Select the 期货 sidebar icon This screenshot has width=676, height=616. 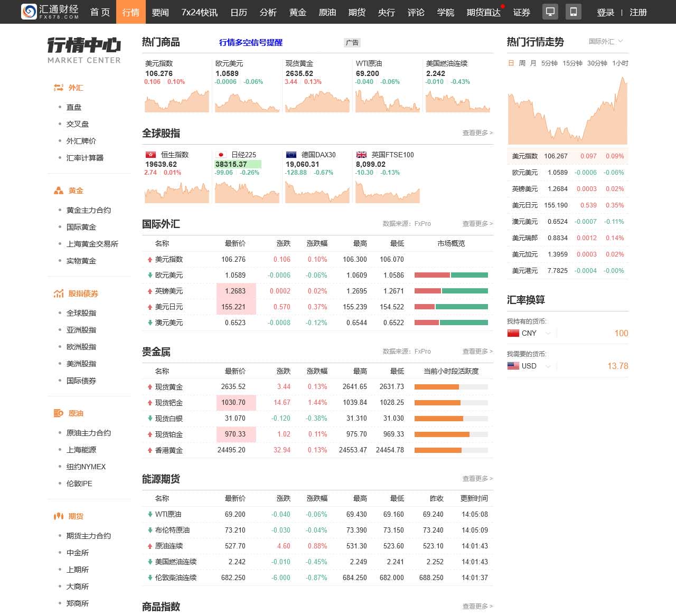[x=59, y=516]
